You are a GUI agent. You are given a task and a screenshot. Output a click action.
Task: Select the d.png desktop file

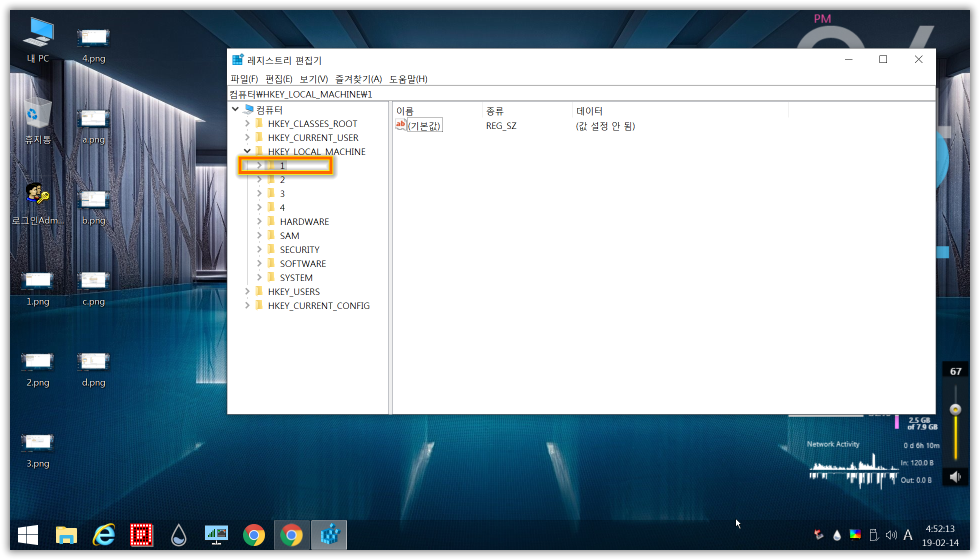tap(93, 369)
